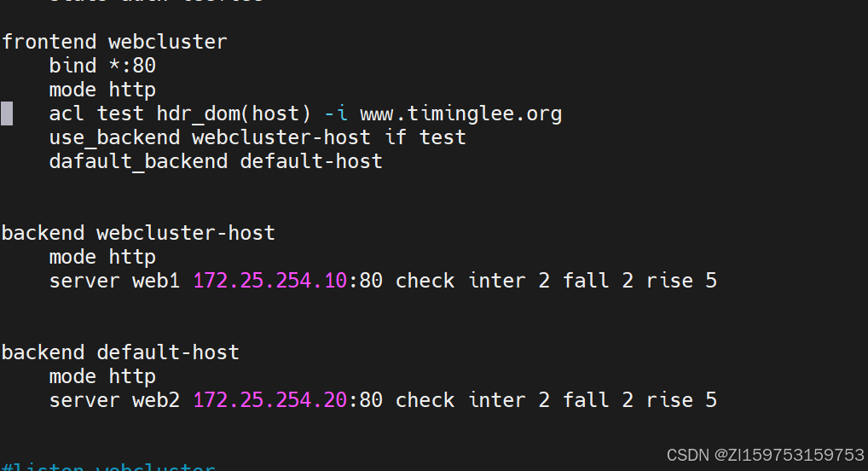
Task: Place cursor on 'frontend webcluster' line
Action: [x=114, y=42]
